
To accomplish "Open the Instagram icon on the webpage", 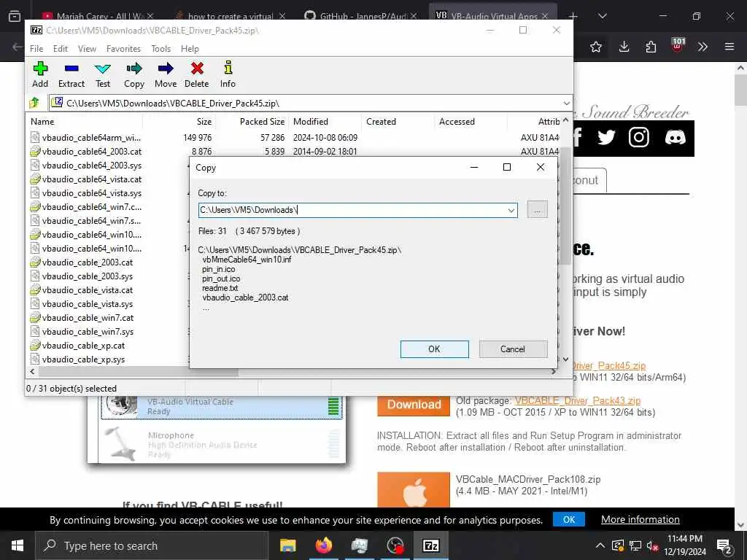I will pos(639,138).
